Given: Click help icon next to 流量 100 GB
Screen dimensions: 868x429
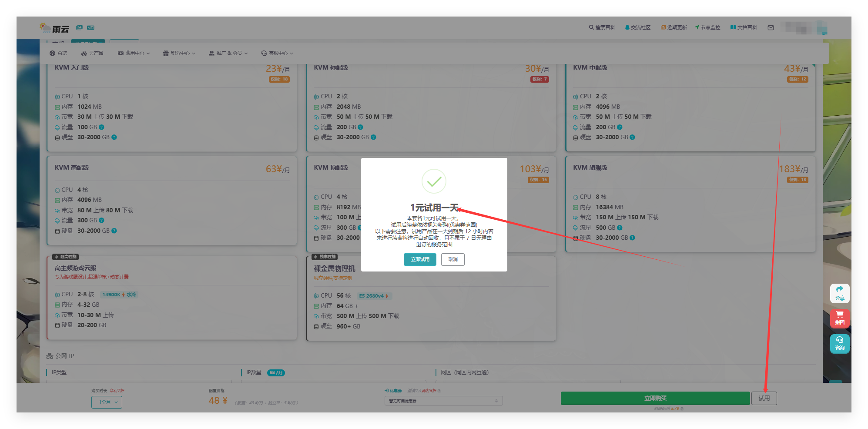Looking at the screenshot, I should (x=102, y=127).
